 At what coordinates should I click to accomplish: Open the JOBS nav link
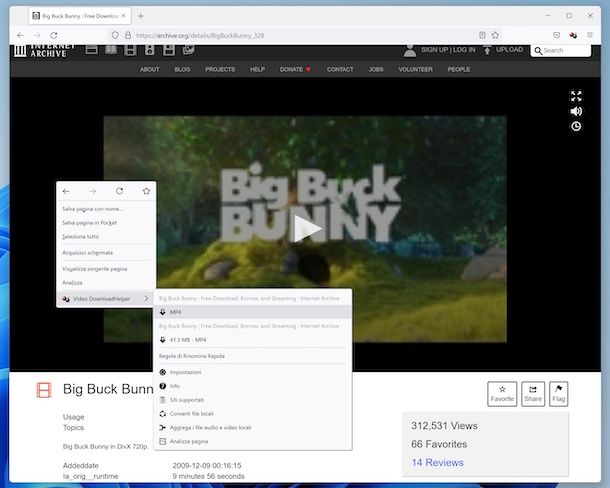pos(376,69)
